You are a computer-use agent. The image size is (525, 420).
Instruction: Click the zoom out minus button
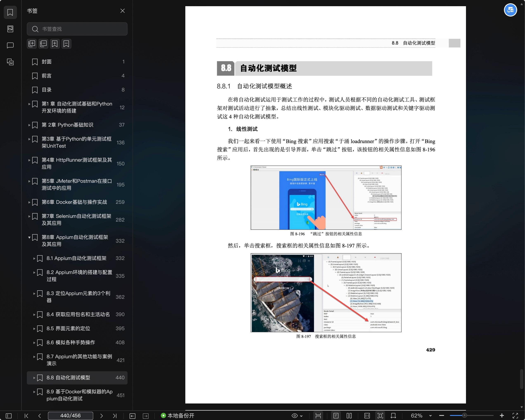(442, 416)
